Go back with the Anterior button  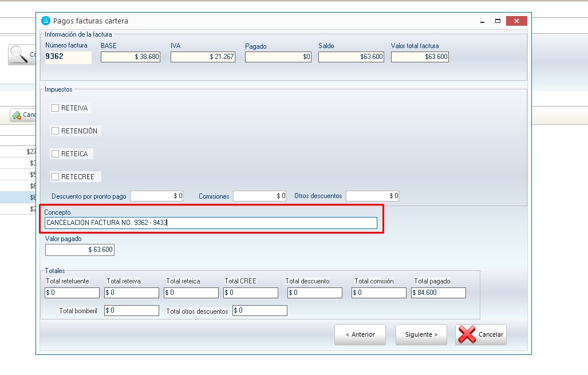pyautogui.click(x=360, y=335)
